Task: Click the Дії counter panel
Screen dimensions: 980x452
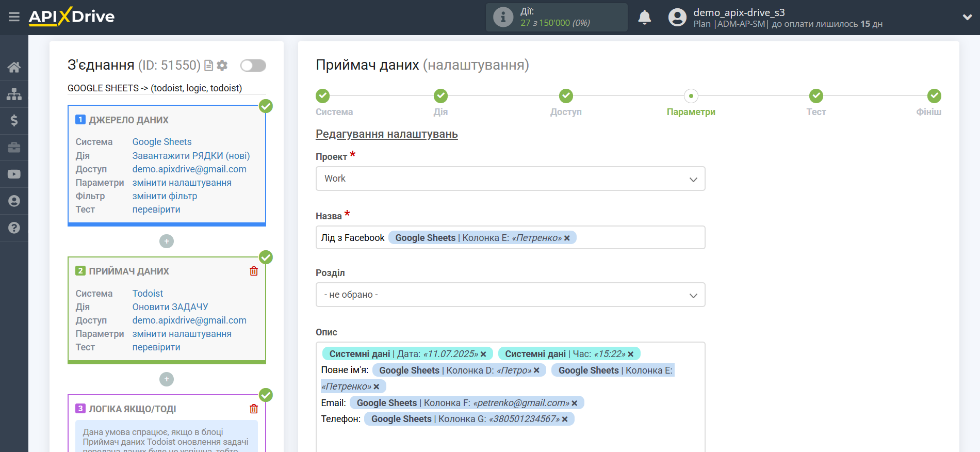Action: pyautogui.click(x=557, y=17)
